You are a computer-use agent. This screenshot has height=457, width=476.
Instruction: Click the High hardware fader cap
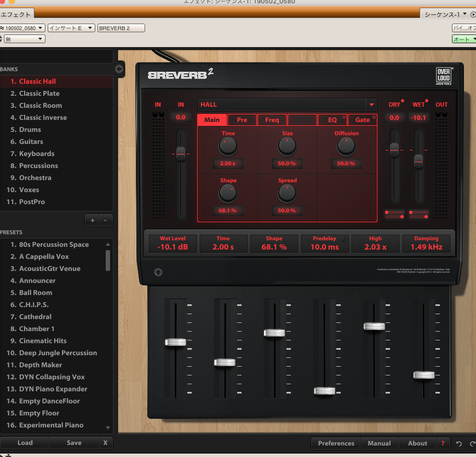click(374, 326)
